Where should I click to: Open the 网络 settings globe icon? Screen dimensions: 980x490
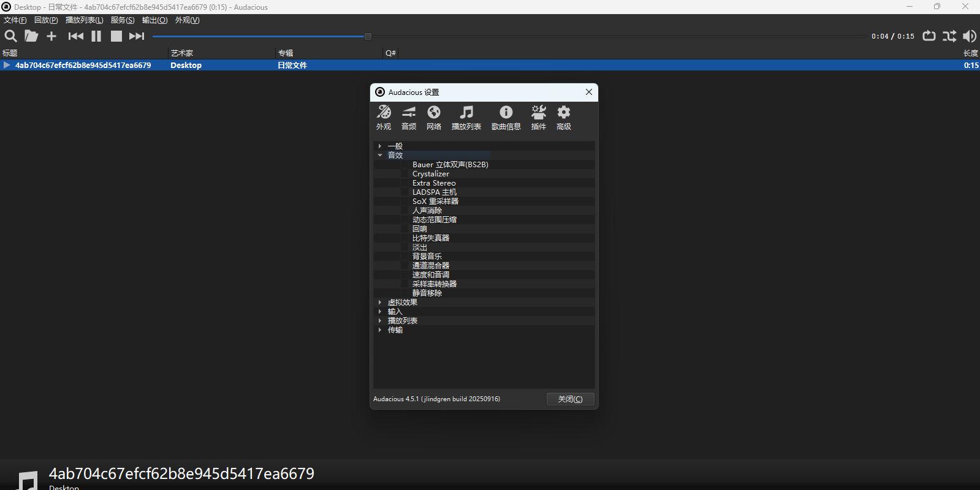(x=434, y=118)
